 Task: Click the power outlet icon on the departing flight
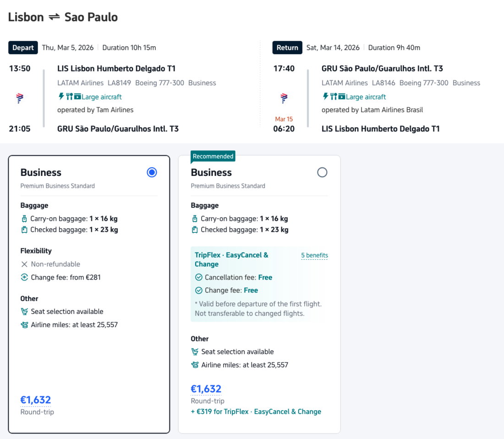[60, 97]
